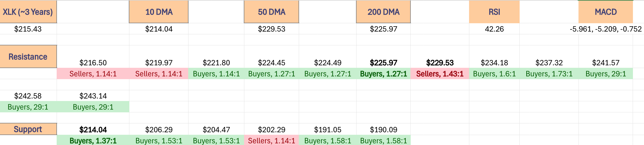
Task: Click the bold $229.53 resistance price cell
Action: (440, 63)
